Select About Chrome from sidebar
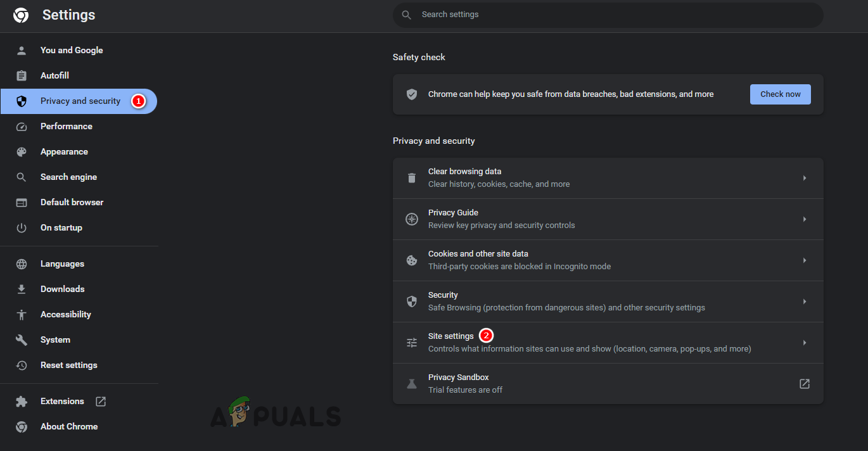Screen dimensions: 868x451 69,426
